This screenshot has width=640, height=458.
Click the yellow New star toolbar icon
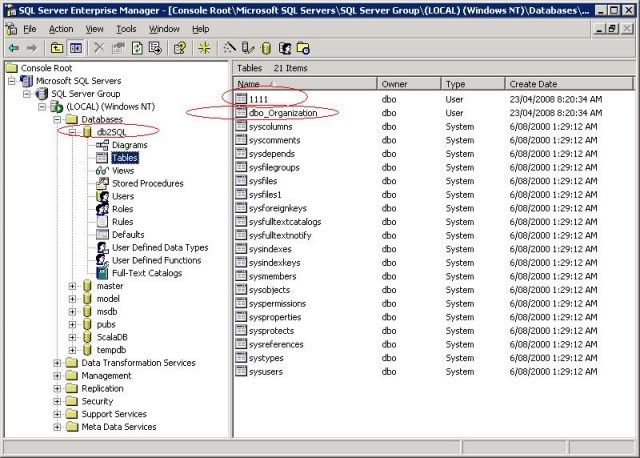coord(203,47)
